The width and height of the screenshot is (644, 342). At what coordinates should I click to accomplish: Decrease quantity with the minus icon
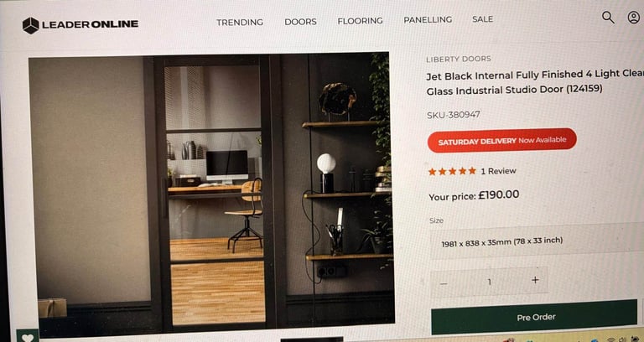pos(444,283)
